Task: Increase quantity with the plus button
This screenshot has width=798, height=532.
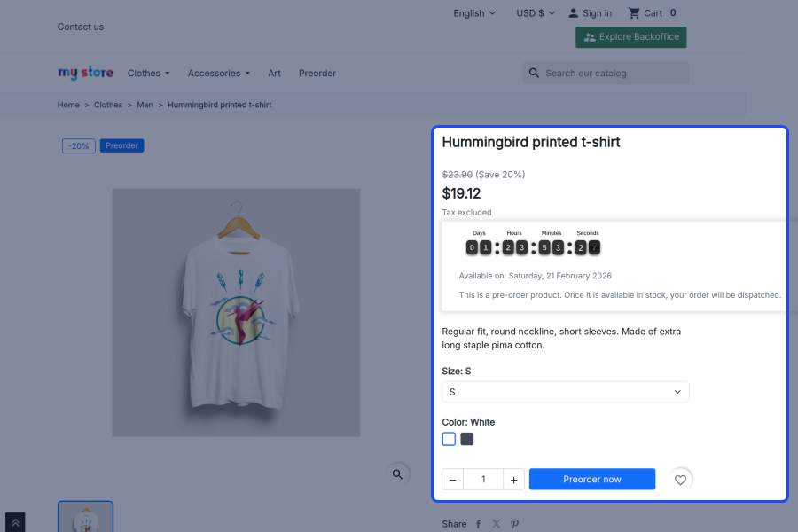Action: click(513, 480)
